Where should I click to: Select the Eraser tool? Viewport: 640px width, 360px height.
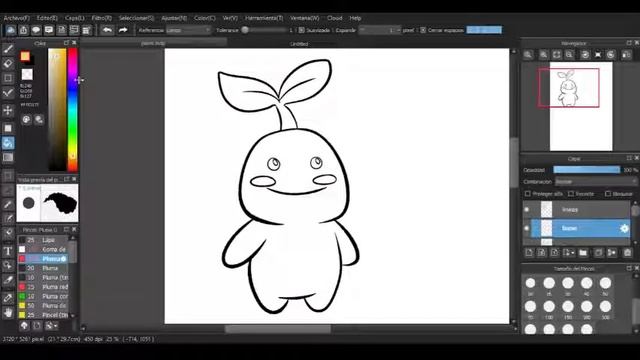tap(8, 64)
